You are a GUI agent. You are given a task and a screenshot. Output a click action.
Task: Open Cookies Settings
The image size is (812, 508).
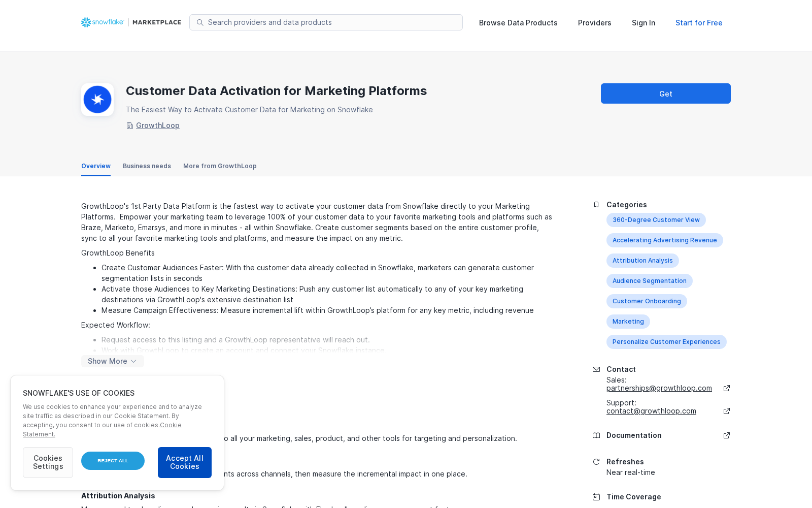point(48,462)
